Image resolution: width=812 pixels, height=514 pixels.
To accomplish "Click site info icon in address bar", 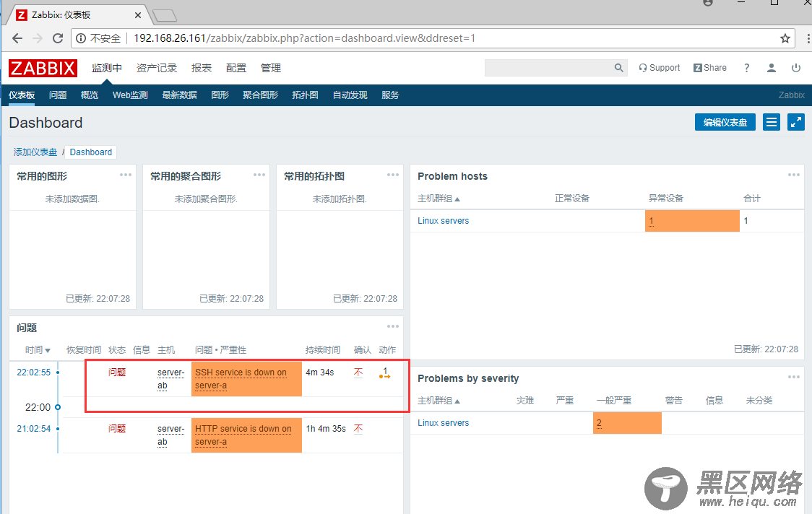I will [x=81, y=38].
